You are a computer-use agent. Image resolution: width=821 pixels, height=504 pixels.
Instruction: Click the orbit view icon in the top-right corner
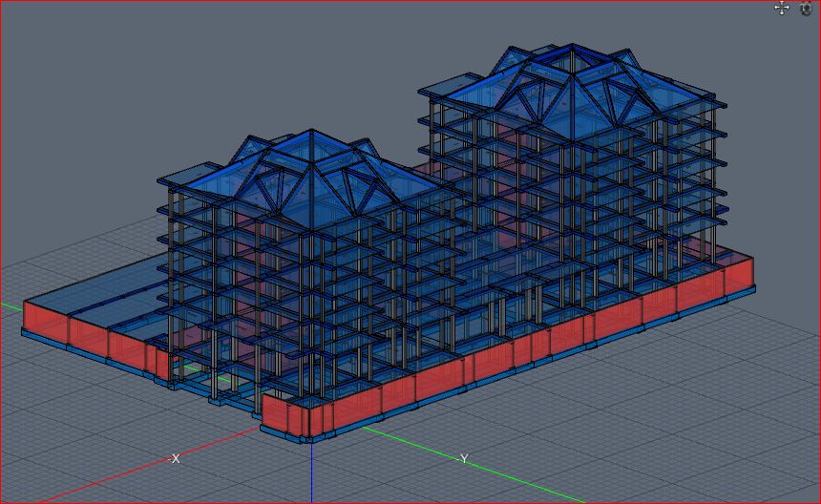(807, 8)
